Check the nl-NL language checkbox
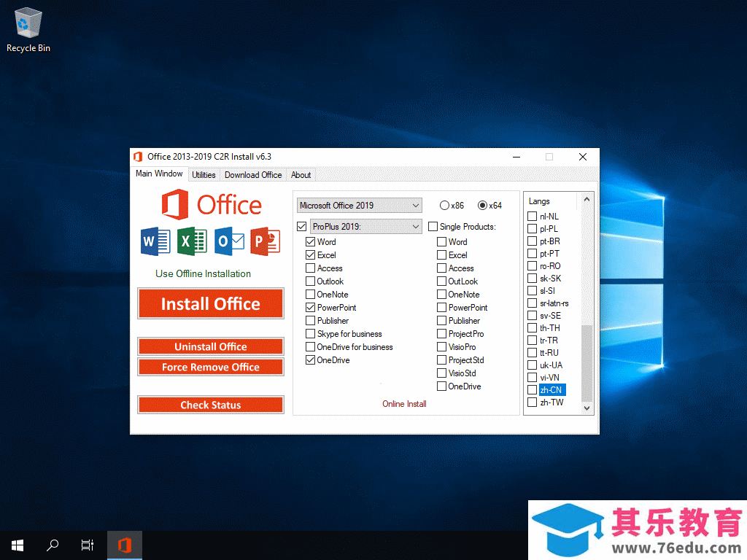The image size is (747, 560). (532, 216)
